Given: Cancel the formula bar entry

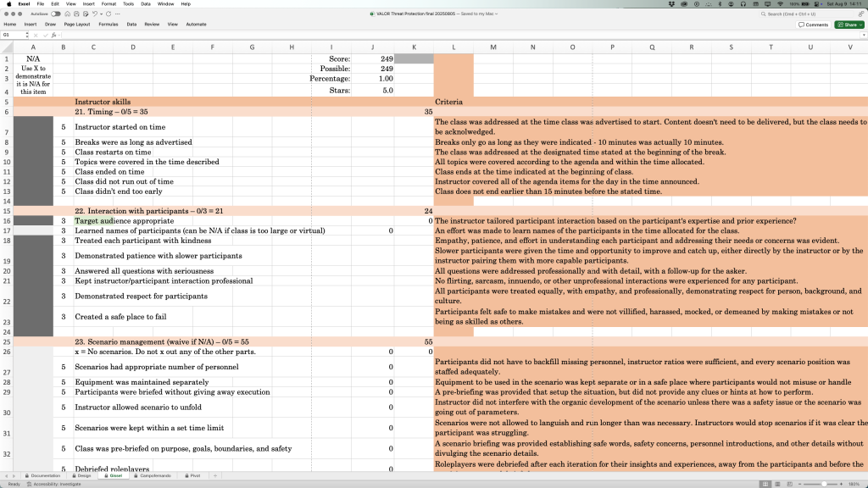Looking at the screenshot, I should 36,35.
